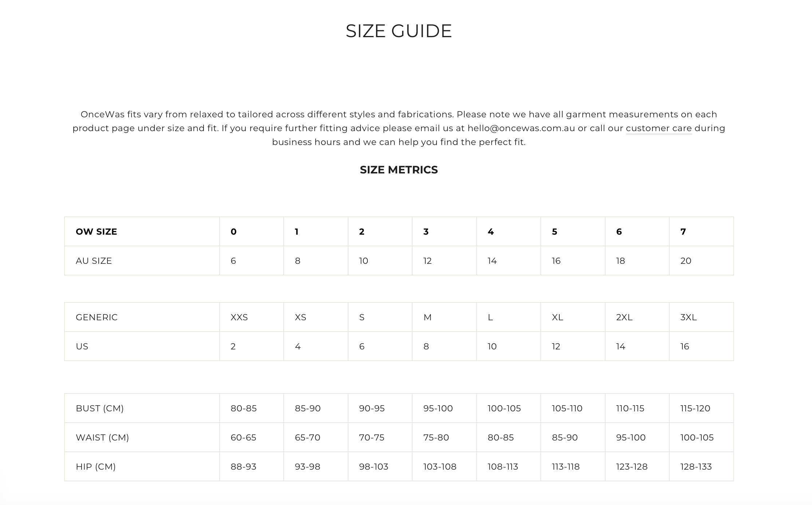Click the SIZE GUIDE page heading
The width and height of the screenshot is (812, 505).
[x=399, y=31]
